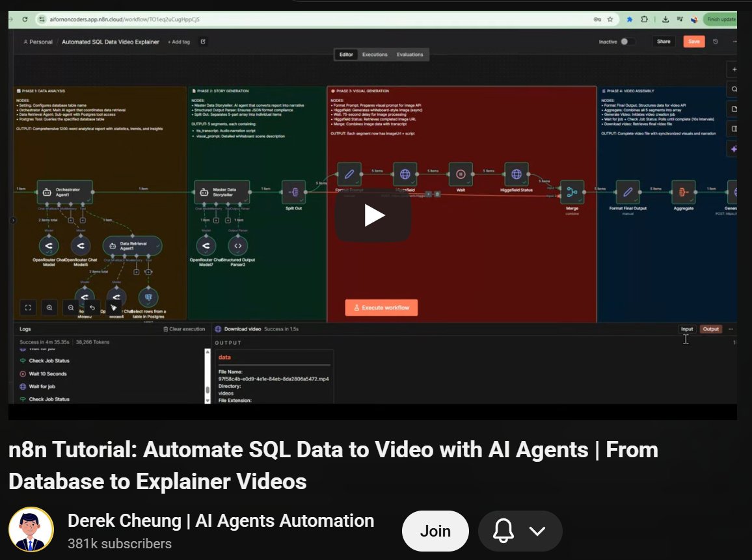Open the Derek Cheung AI Agents Automation channel
This screenshot has width=752, height=560.
click(x=221, y=521)
